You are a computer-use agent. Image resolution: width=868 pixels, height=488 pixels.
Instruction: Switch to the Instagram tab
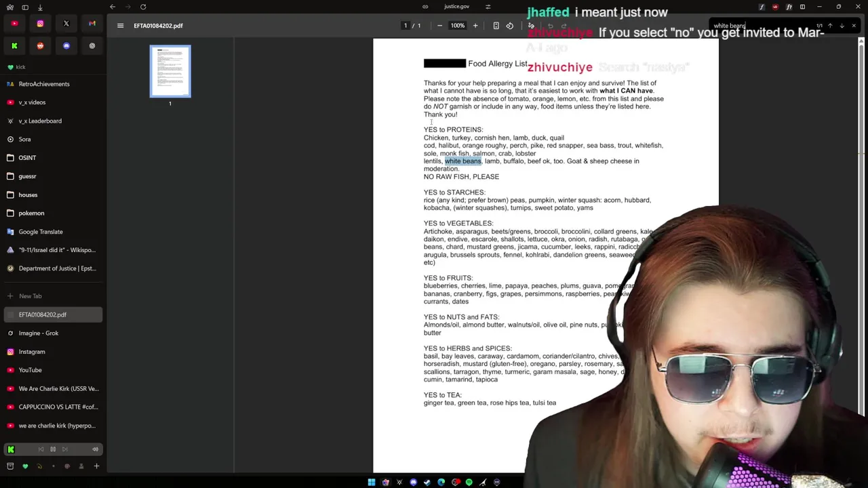click(x=53, y=352)
